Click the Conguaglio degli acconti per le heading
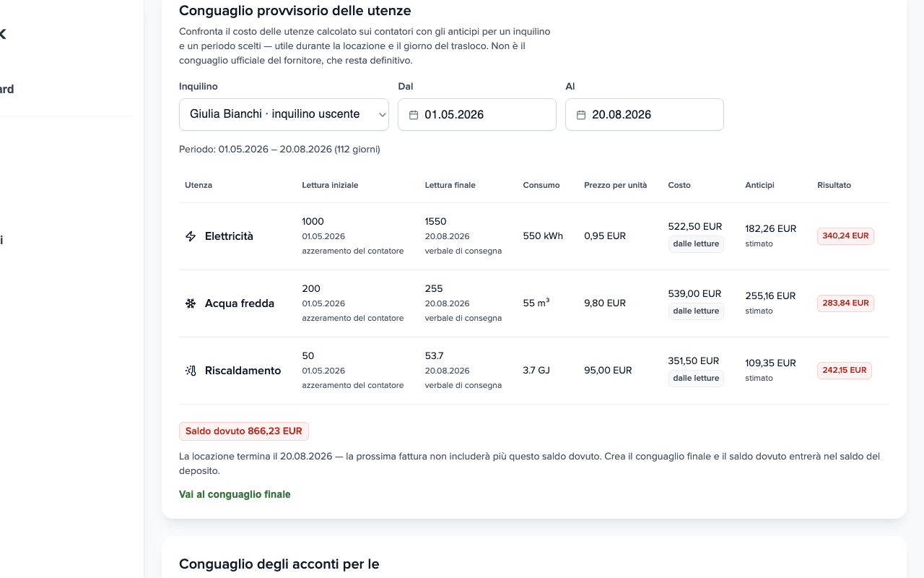Screen dimensions: 924x578 pos(279,564)
